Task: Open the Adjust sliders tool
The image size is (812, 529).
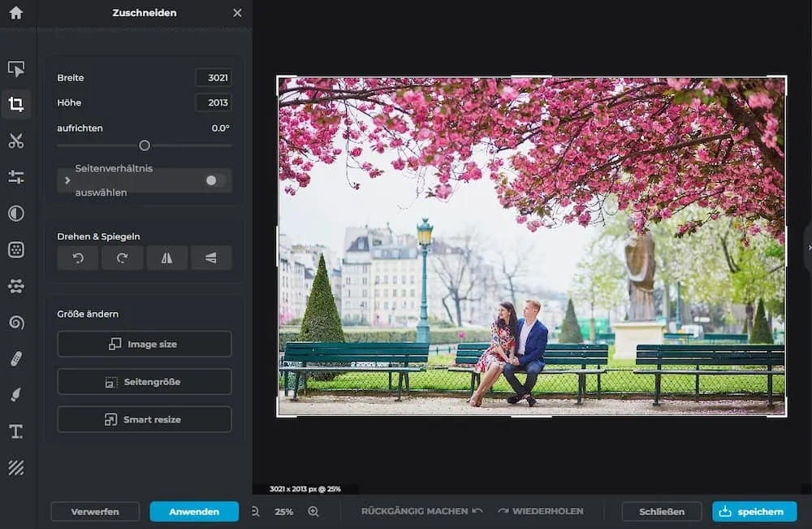Action: point(15,177)
